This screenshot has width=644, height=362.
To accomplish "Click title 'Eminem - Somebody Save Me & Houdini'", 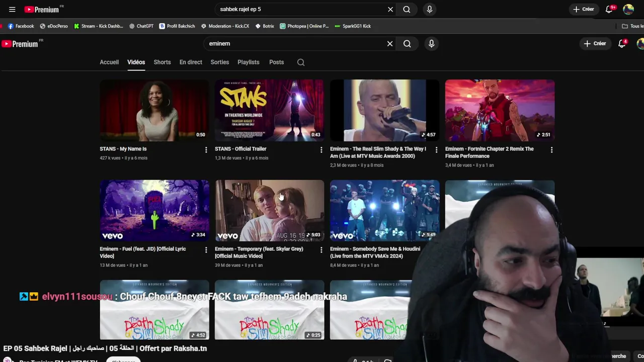I will [375, 252].
